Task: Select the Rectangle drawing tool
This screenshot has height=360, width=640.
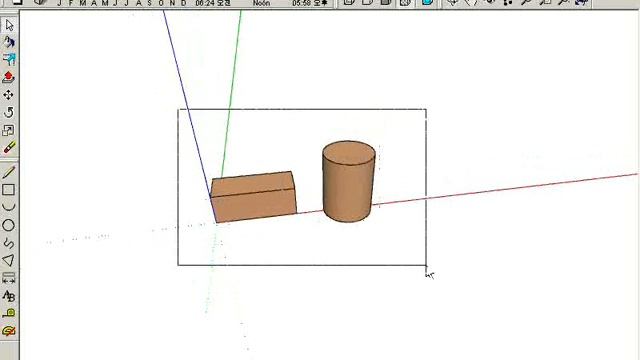Action: tap(9, 190)
